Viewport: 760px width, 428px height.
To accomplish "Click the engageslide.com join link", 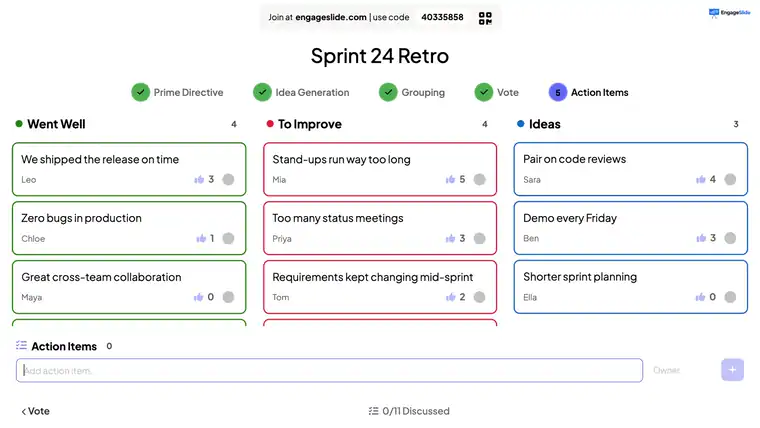I will 331,17.
